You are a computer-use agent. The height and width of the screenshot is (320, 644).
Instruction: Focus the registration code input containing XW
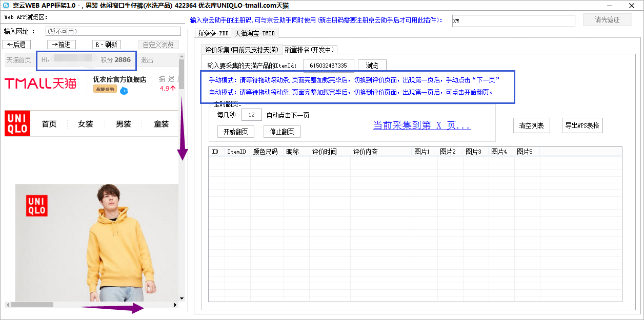(x=514, y=20)
